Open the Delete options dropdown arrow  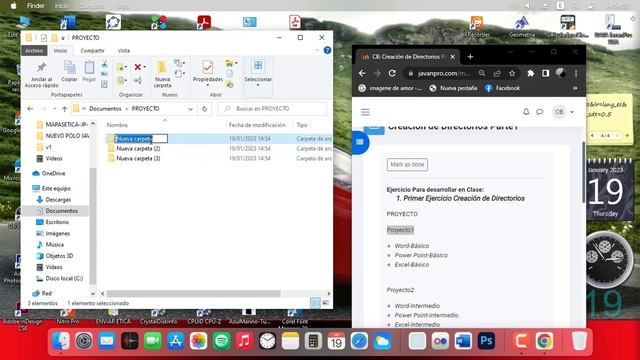(144, 67)
